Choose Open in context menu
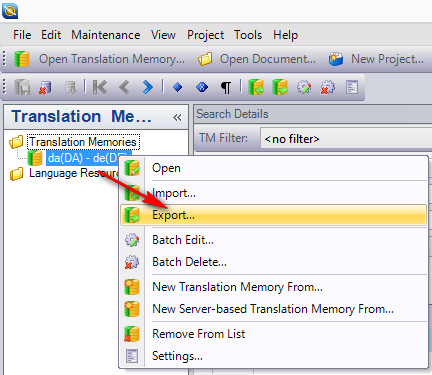 (x=273, y=168)
